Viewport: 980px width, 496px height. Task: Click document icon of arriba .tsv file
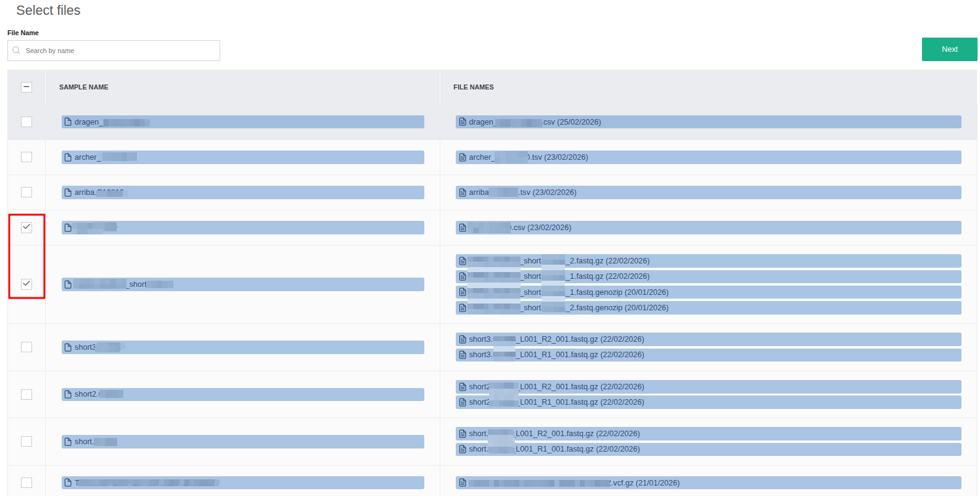pos(463,192)
